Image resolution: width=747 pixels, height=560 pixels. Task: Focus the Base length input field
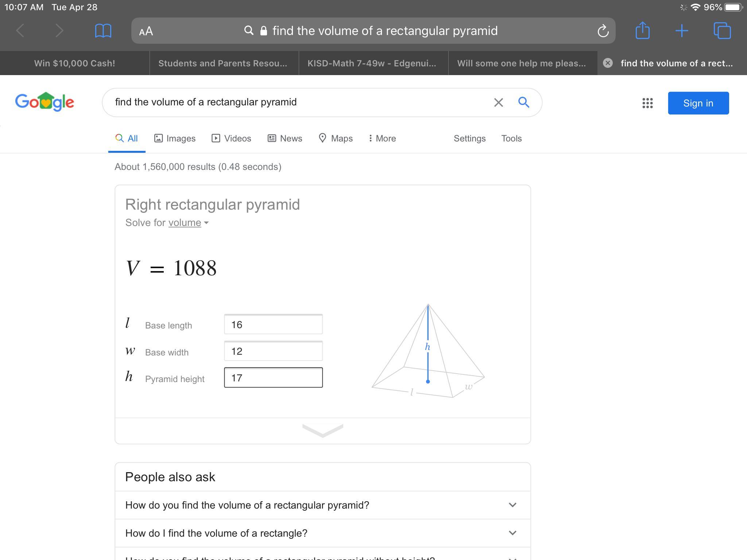(x=273, y=324)
